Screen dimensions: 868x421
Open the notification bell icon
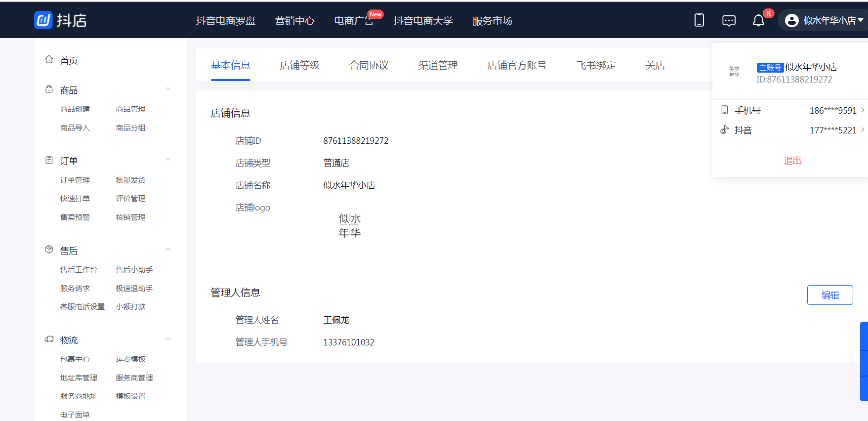(758, 21)
